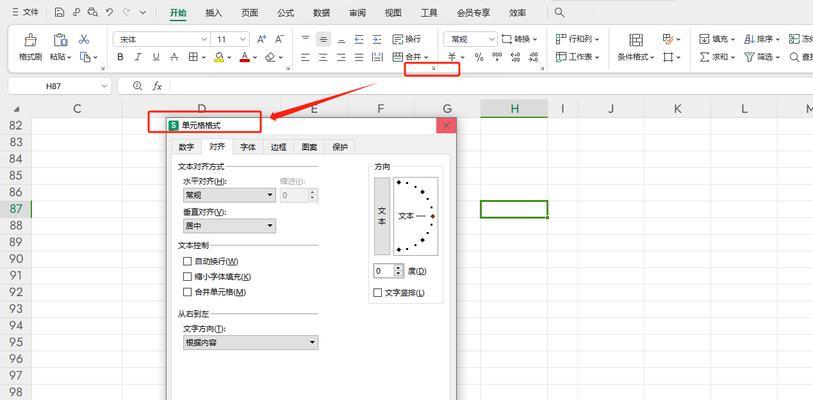
Task: Click the fill color bucket swatch
Action: point(219,57)
